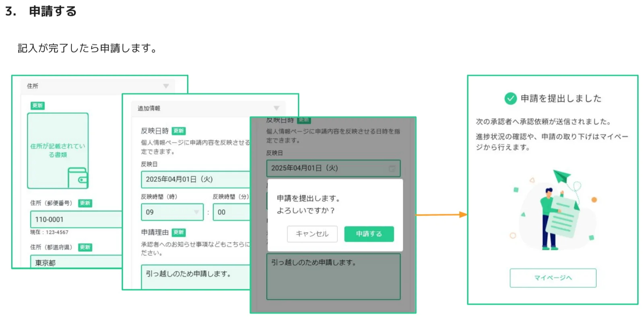Click the wallet icon on document card
644x319 pixels.
(x=77, y=178)
